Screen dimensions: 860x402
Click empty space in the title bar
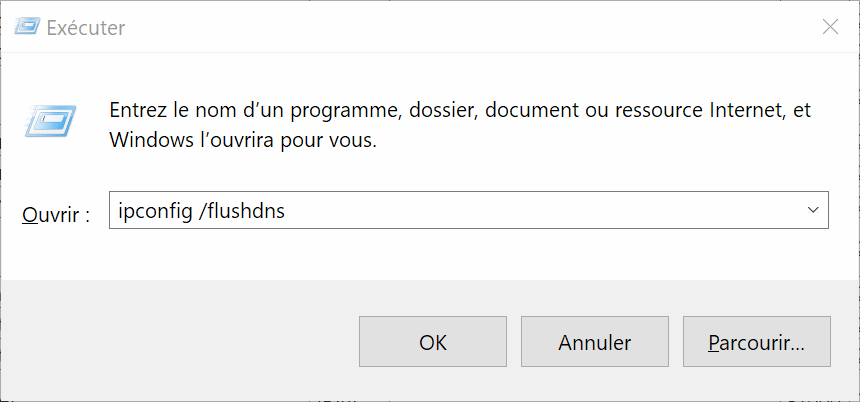point(466,26)
